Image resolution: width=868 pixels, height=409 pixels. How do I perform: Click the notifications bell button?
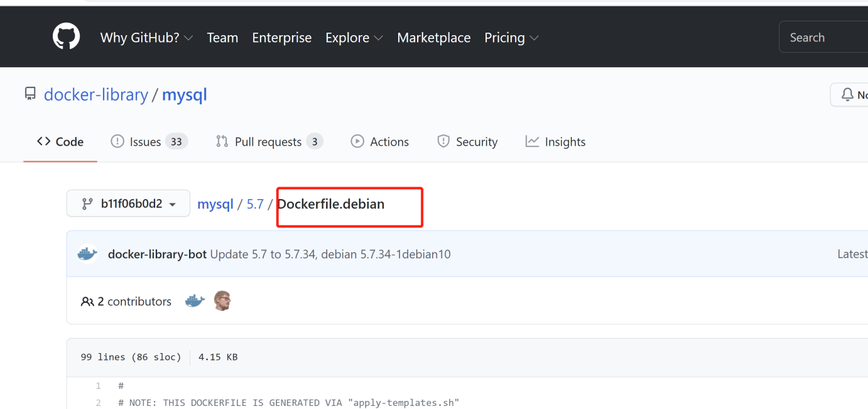(849, 95)
